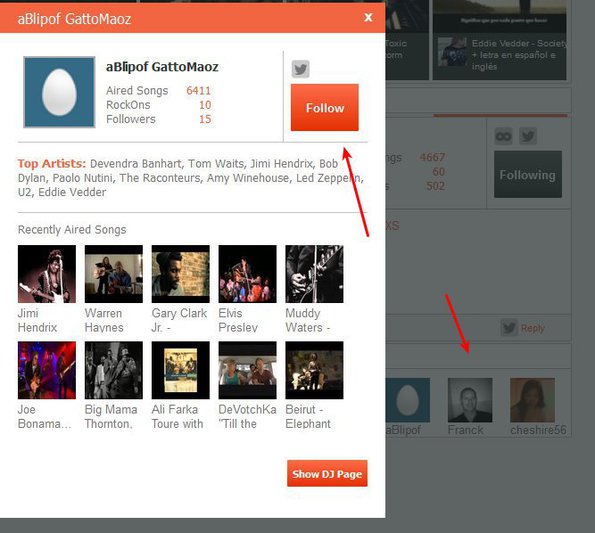Image resolution: width=595 pixels, height=533 pixels.
Task: Open the Joe Bonamassa song thumbnail
Action: coord(47,370)
